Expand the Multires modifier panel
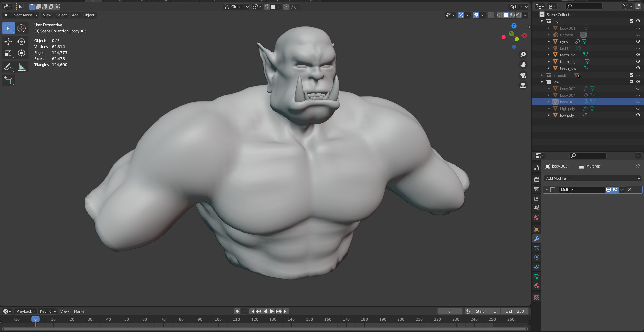 (547, 190)
